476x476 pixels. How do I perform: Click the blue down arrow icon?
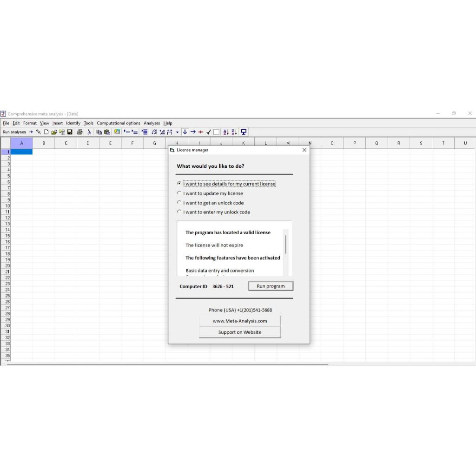[185, 132]
